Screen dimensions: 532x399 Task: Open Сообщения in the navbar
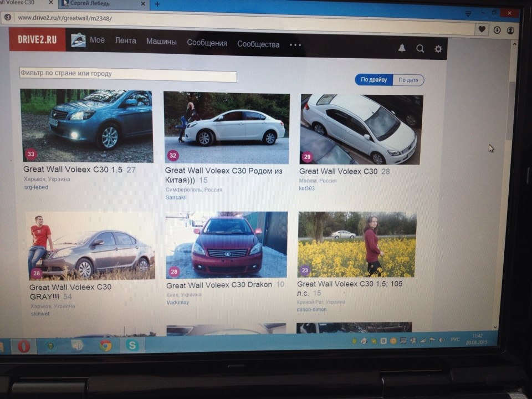207,43
